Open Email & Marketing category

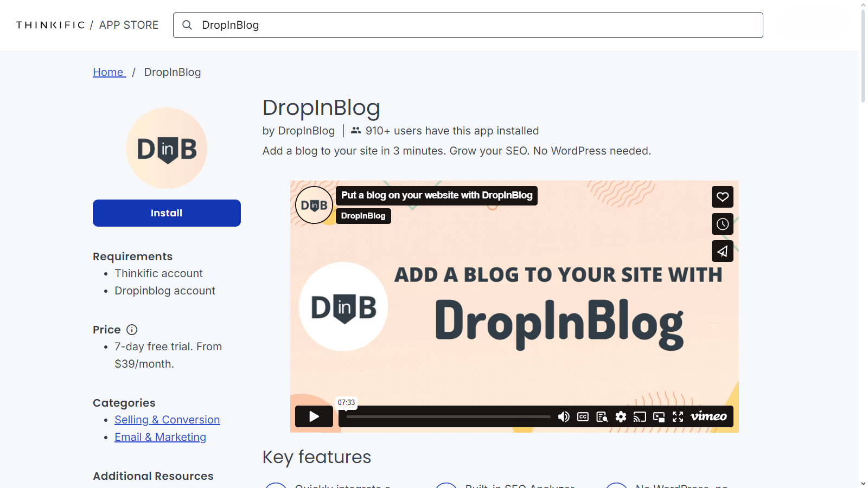[x=160, y=437]
